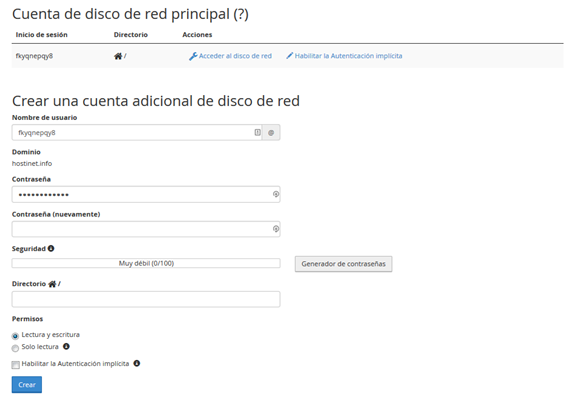This screenshot has height=397, width=571.
Task: Click pencil icon beside Habilitar la Autenticación
Action: coord(290,56)
